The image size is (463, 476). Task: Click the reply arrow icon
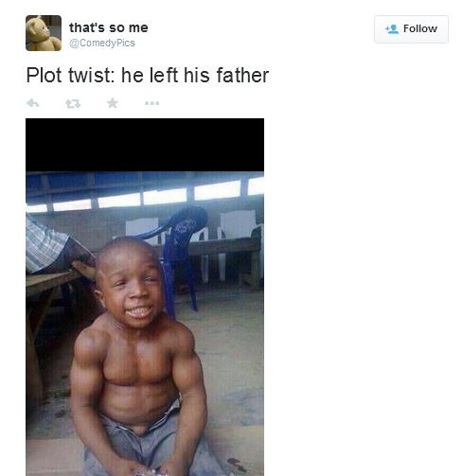(x=33, y=103)
